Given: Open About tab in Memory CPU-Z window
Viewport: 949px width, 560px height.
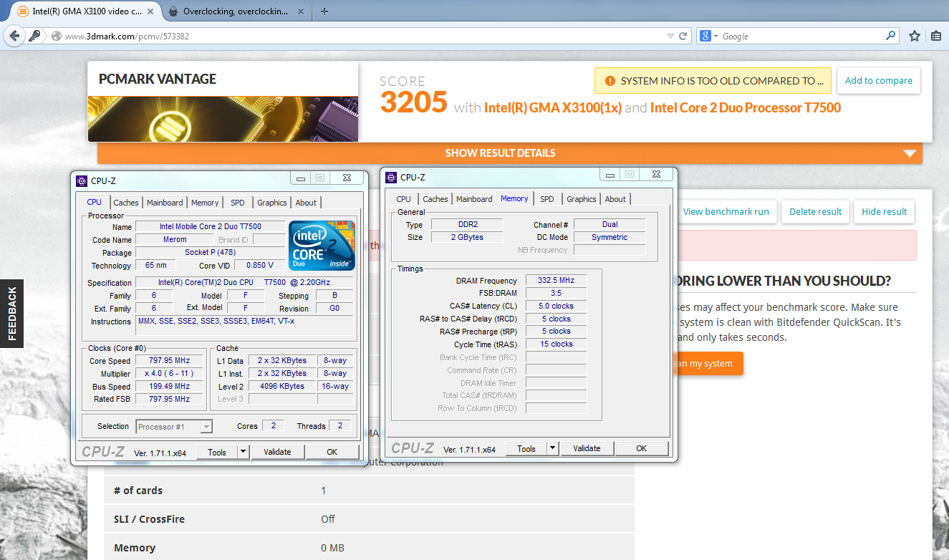Looking at the screenshot, I should 615,199.
